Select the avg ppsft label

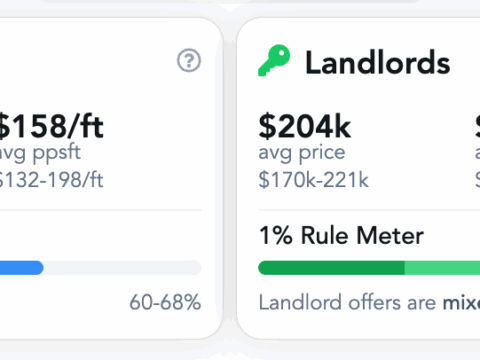(40, 153)
